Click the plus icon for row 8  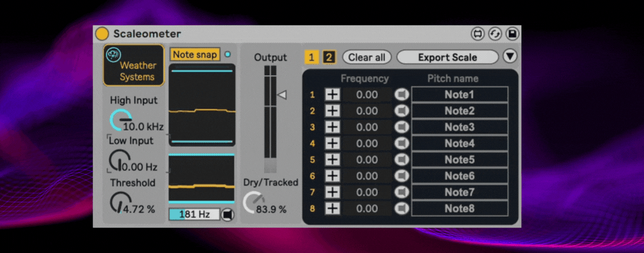click(332, 208)
